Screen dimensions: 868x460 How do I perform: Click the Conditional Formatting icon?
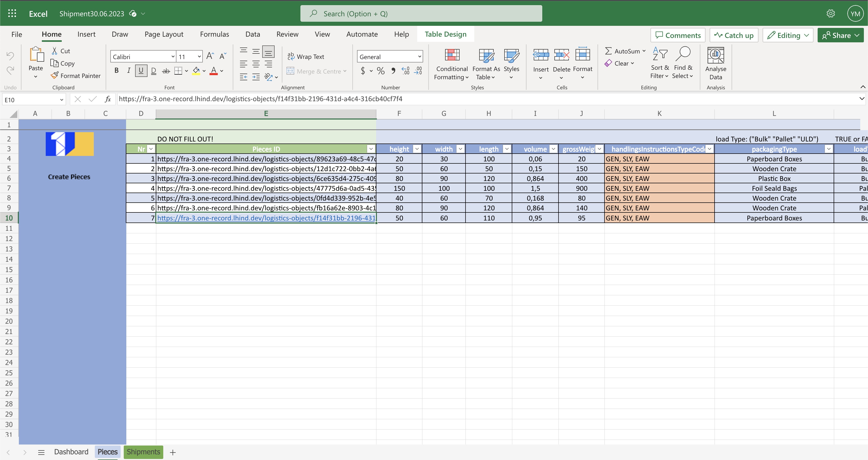pyautogui.click(x=452, y=55)
